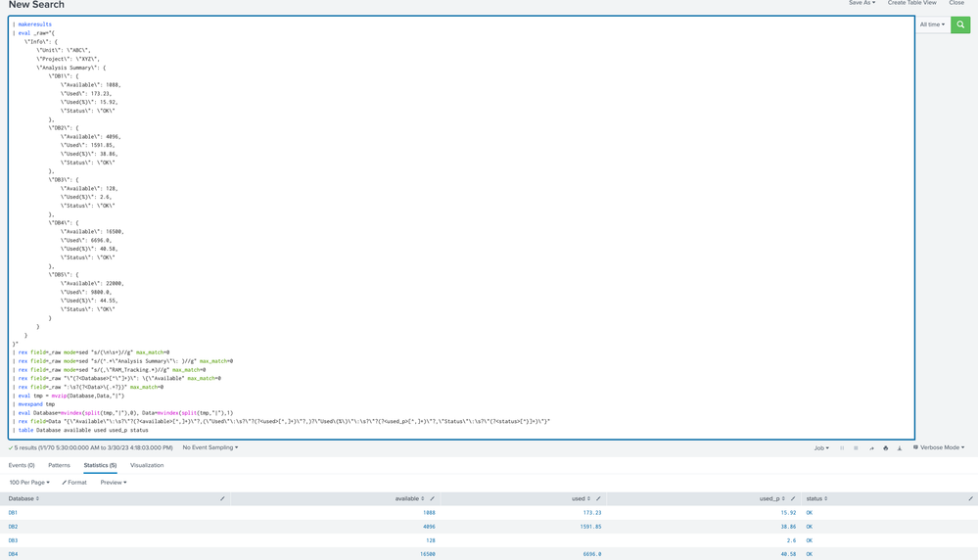The width and height of the screenshot is (978, 560).
Task: Open the No Event Sampling dropdown
Action: 210,447
